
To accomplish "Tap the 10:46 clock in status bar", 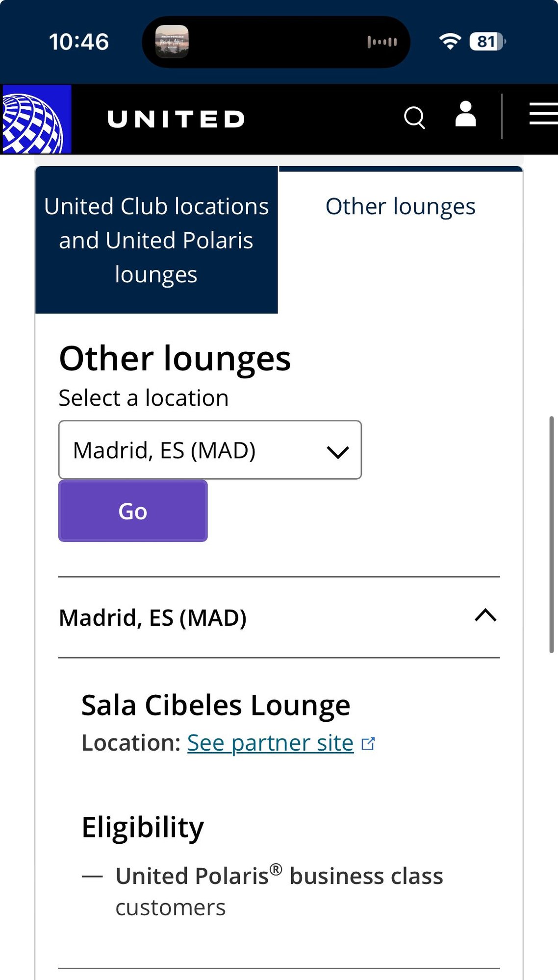I will (x=79, y=42).
